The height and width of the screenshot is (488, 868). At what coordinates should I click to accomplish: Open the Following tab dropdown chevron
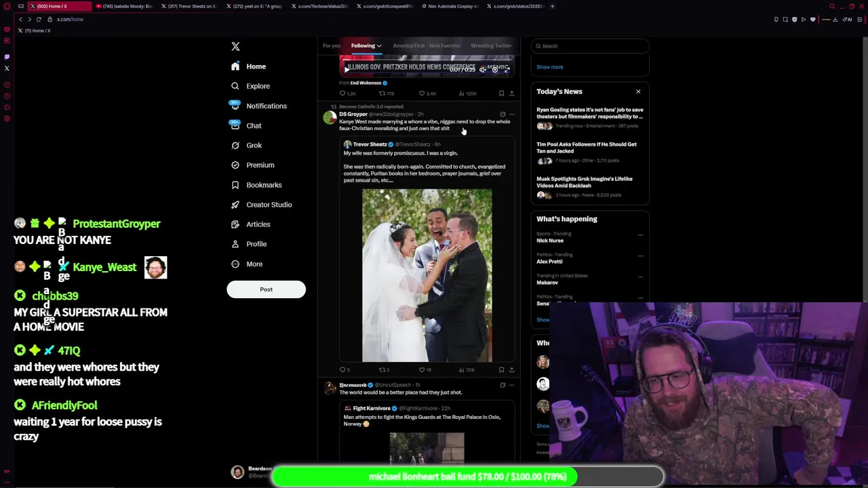click(x=379, y=46)
